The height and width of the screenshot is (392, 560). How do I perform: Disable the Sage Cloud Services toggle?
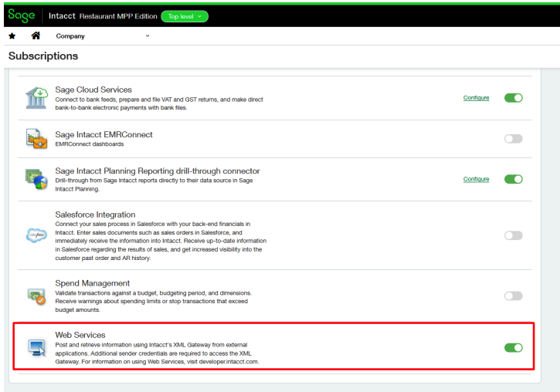tap(513, 98)
